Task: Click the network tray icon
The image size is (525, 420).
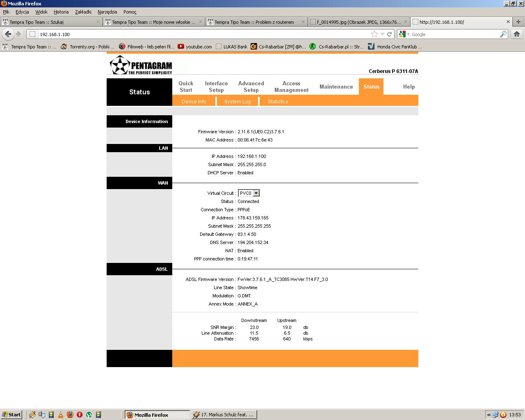Action: (495, 415)
